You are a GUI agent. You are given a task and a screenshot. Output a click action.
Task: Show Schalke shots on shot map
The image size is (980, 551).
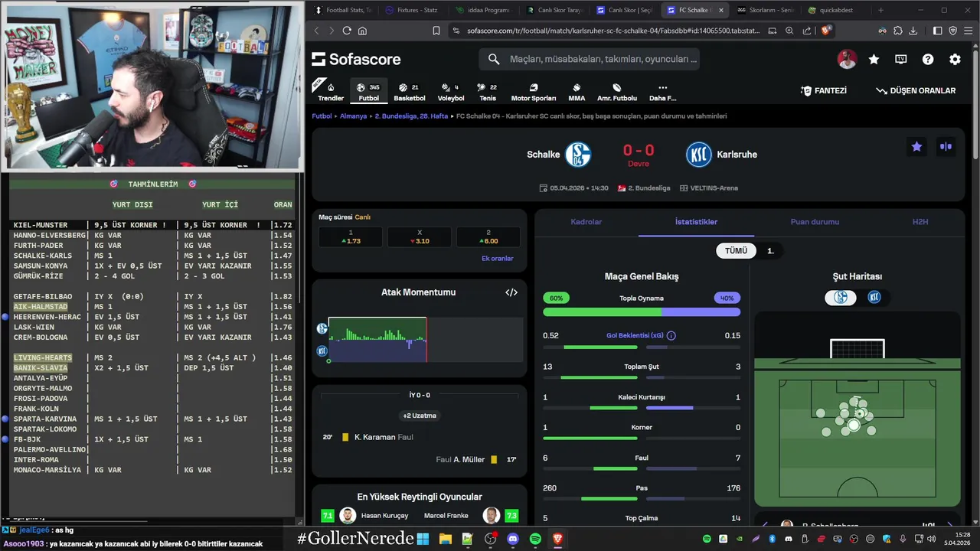[841, 298]
